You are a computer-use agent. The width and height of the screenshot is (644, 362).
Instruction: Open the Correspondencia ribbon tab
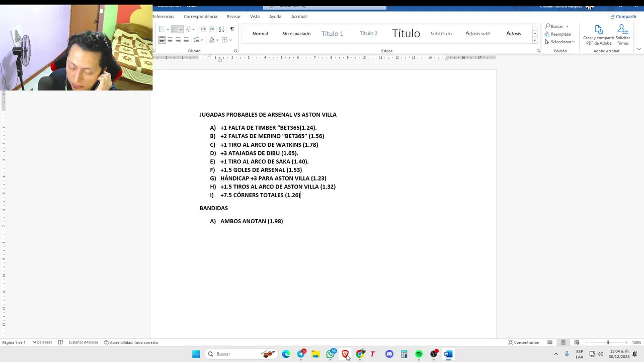pos(200,17)
